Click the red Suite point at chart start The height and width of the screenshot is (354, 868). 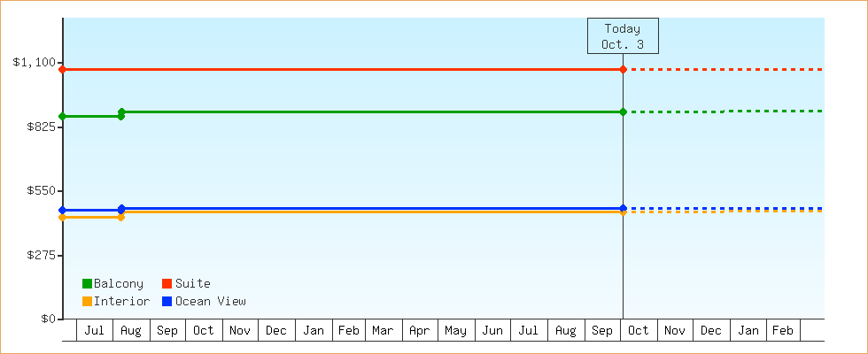pos(62,69)
